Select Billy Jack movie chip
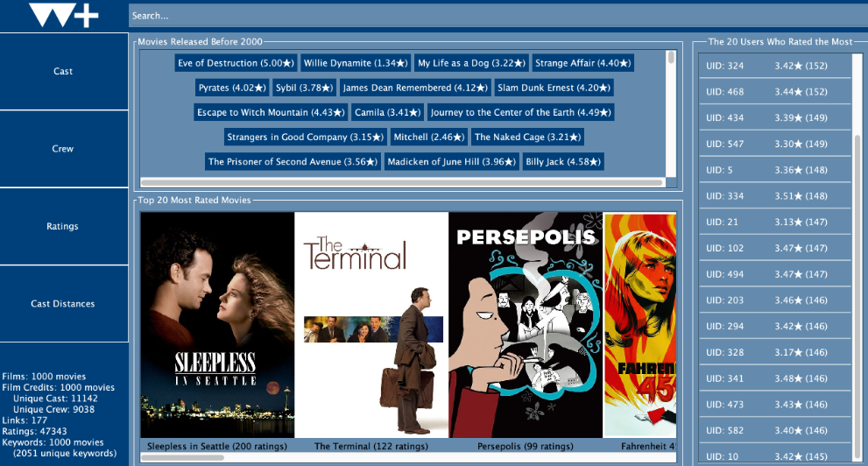868x466 pixels. pyautogui.click(x=563, y=162)
